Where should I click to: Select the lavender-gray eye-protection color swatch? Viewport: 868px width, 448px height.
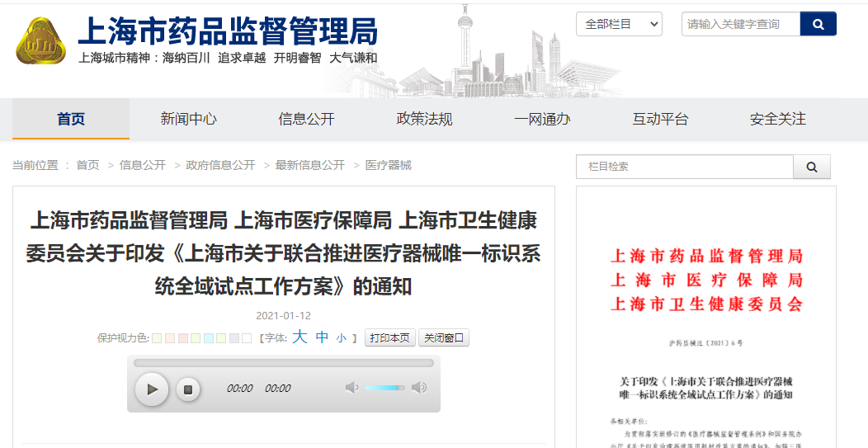tap(234, 337)
